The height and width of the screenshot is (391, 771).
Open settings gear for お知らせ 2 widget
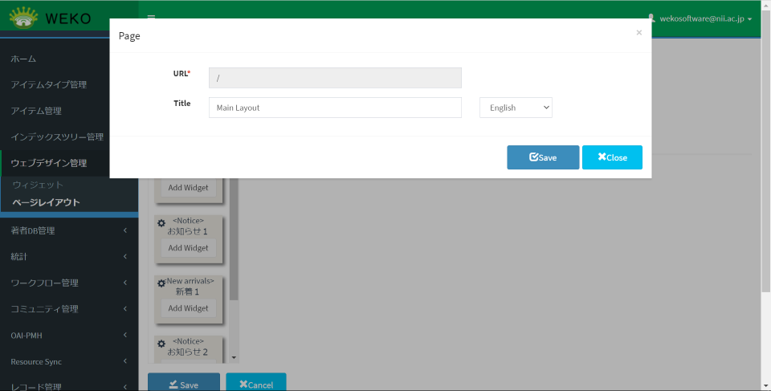pos(161,344)
